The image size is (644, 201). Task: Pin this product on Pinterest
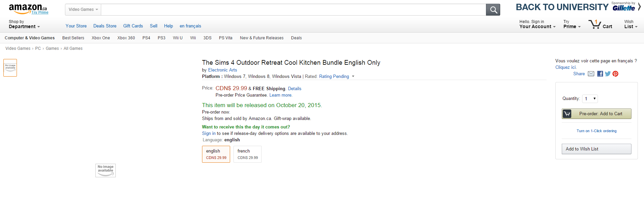tap(615, 74)
